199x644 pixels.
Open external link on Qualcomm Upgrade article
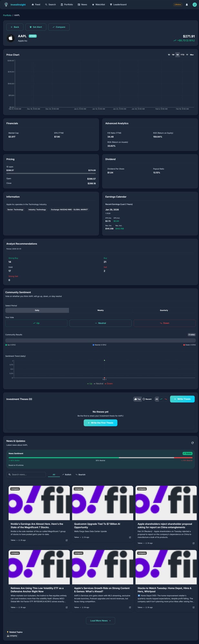130,537
